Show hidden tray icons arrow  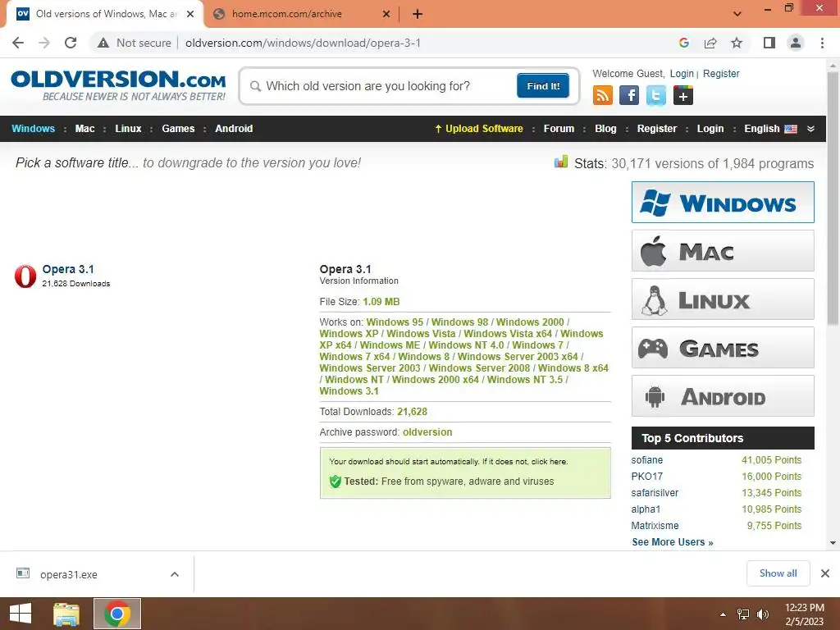(723, 614)
